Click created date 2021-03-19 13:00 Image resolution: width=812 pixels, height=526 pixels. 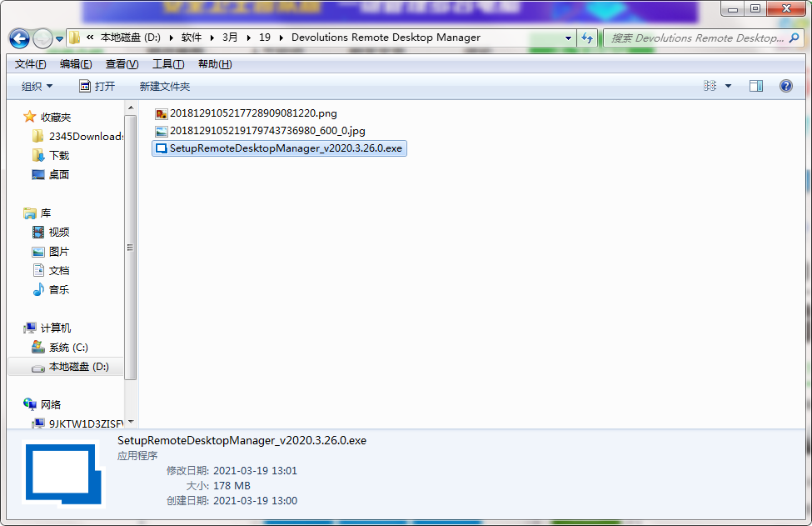[x=256, y=501]
